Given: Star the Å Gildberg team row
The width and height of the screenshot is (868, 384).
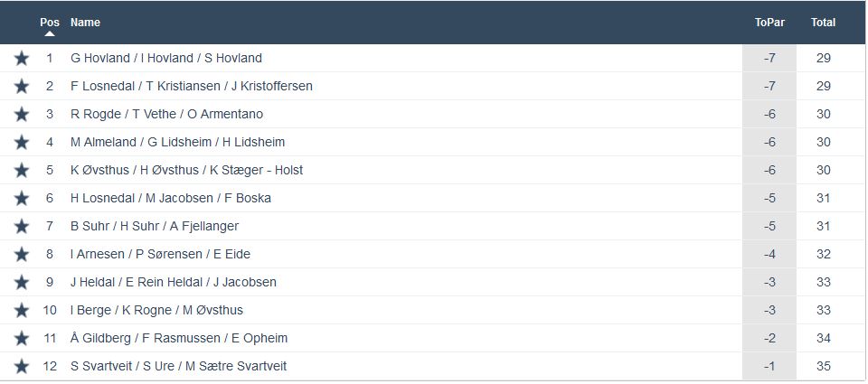Looking at the screenshot, I should [22, 338].
